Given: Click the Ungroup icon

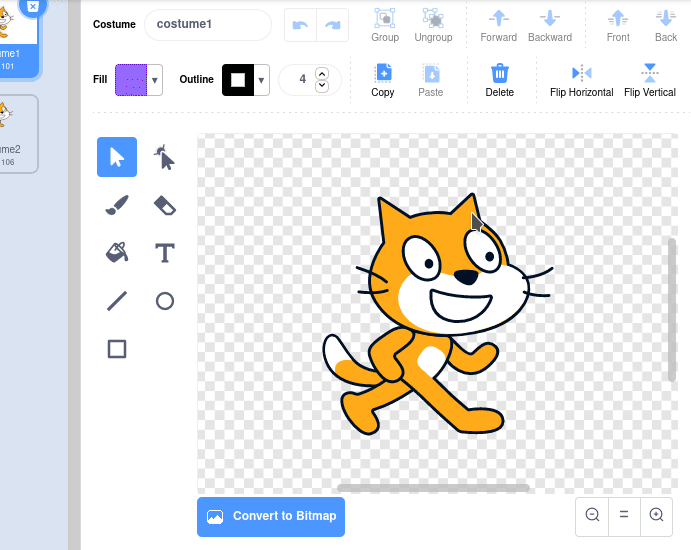Looking at the screenshot, I should 433,26.
